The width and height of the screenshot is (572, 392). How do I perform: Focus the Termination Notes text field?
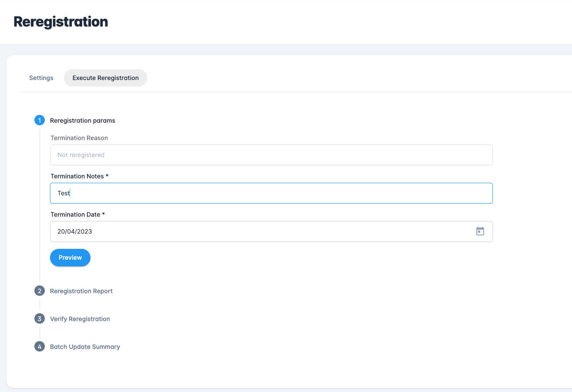[x=271, y=193]
